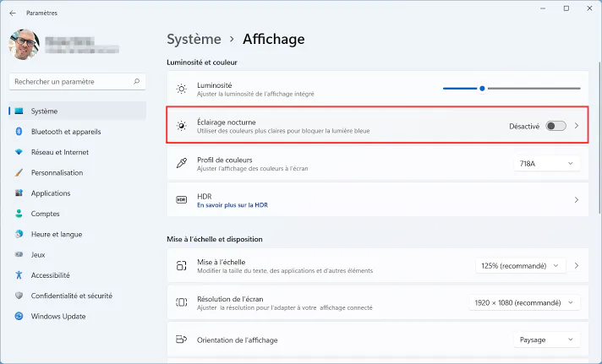The width and height of the screenshot is (602, 364).
Task: Click the Profil de couleurs title text
Action: point(225,160)
